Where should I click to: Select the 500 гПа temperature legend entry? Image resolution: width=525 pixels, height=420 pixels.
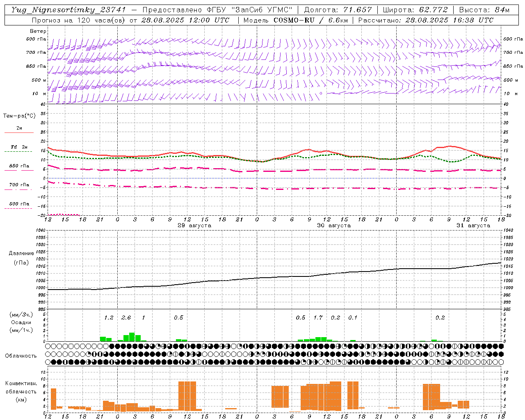(19, 204)
